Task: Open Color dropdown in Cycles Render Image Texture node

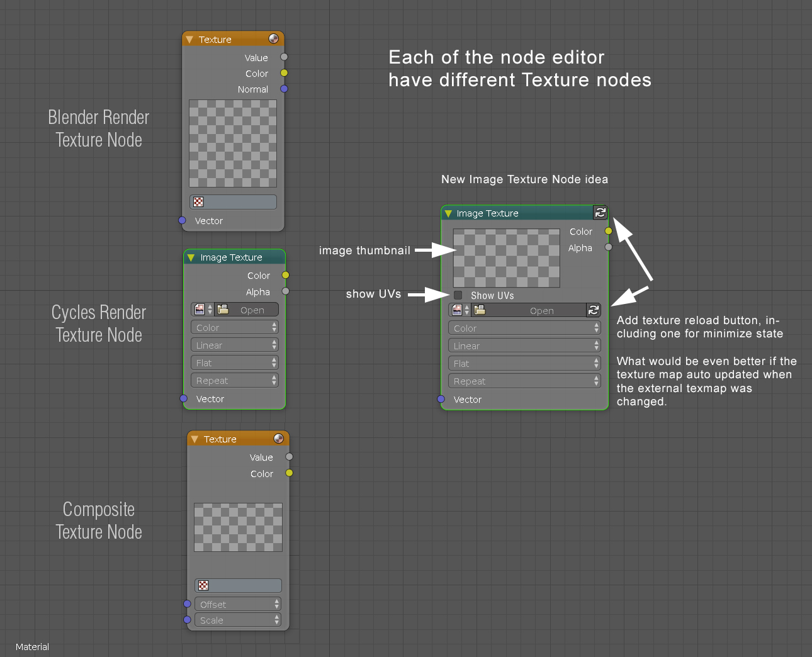Action: click(x=235, y=328)
